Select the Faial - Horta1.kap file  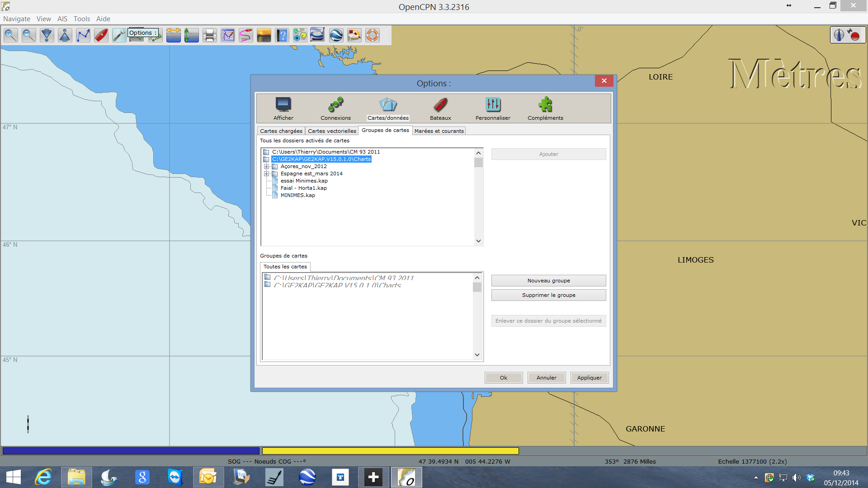coord(303,188)
